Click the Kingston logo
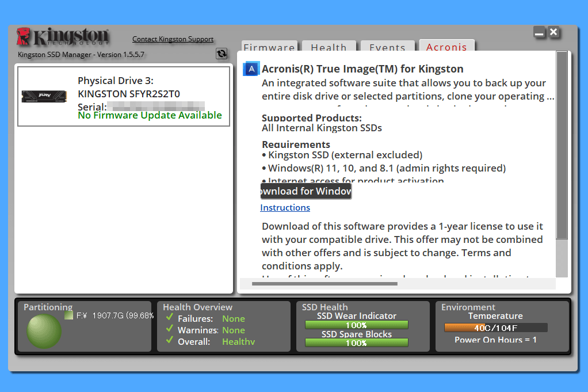Viewport: 588px width, 392px height. pyautogui.click(x=63, y=37)
